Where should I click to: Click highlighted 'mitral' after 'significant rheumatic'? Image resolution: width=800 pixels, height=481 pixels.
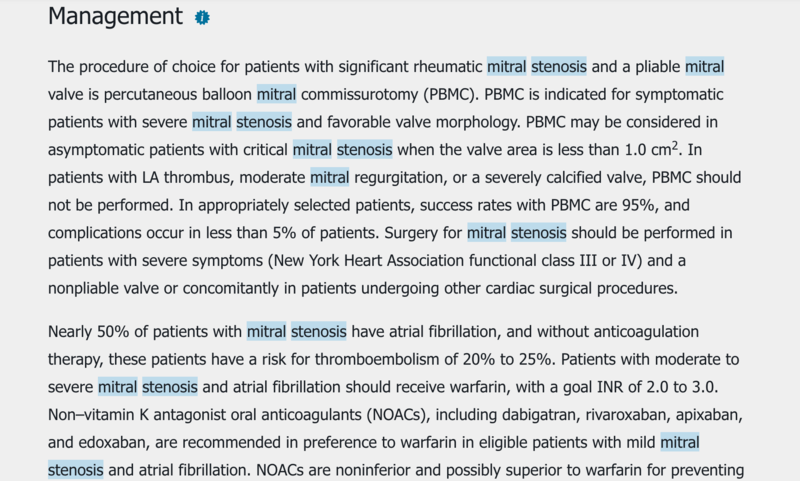(x=506, y=68)
